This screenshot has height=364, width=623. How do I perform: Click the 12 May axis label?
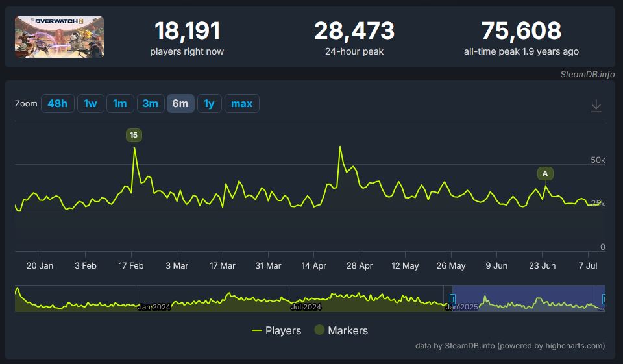405,266
